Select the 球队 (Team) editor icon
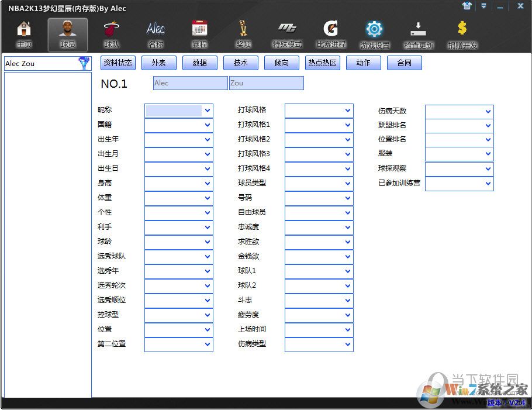 pos(111,33)
